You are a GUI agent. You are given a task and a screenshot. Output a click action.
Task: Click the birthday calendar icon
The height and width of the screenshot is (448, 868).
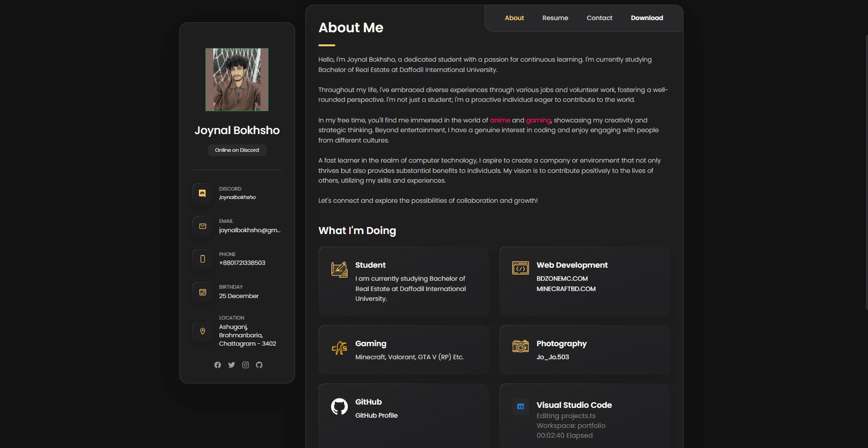[x=202, y=292]
